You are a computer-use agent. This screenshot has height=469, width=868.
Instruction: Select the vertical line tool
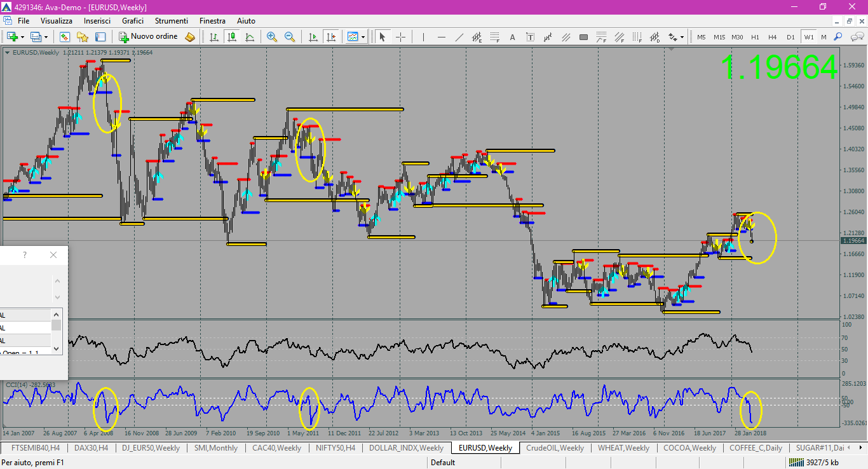pyautogui.click(x=423, y=37)
